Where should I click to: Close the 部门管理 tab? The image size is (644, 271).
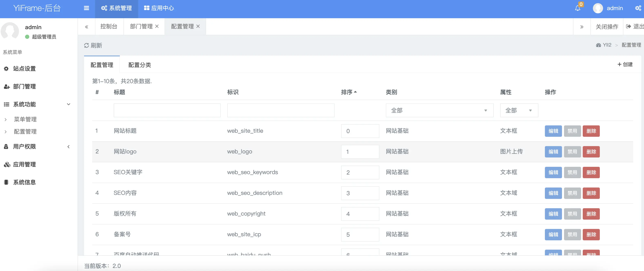click(157, 26)
